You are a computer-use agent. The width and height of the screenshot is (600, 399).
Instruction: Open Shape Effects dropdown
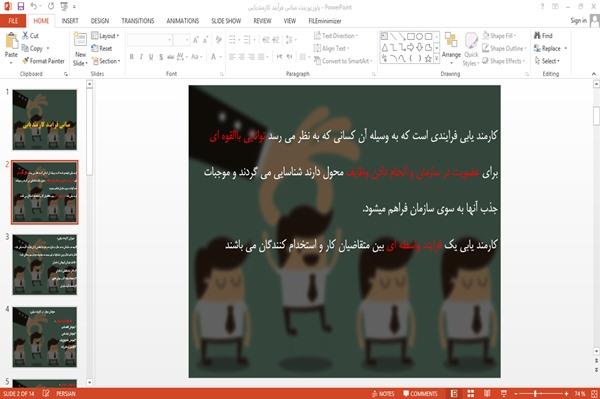pos(504,61)
